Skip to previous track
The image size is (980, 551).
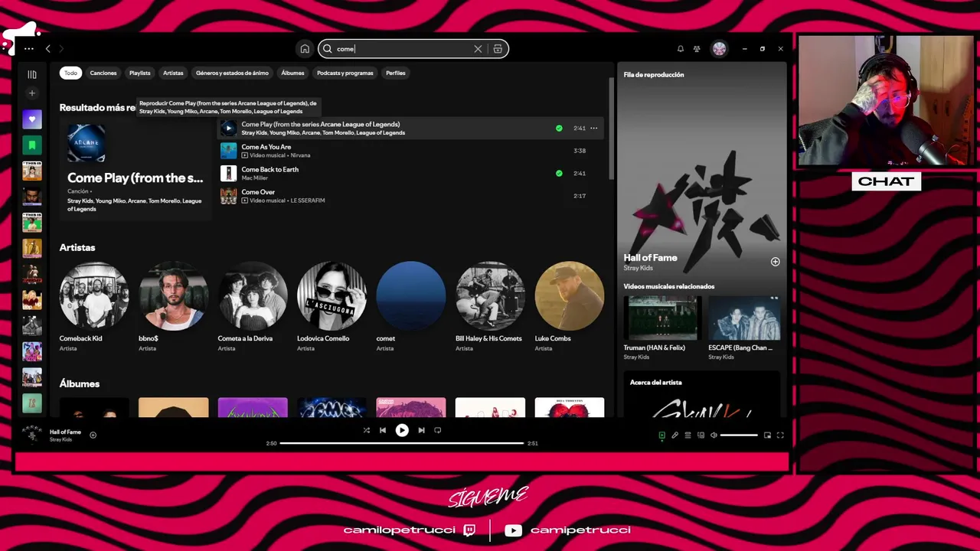click(x=383, y=430)
